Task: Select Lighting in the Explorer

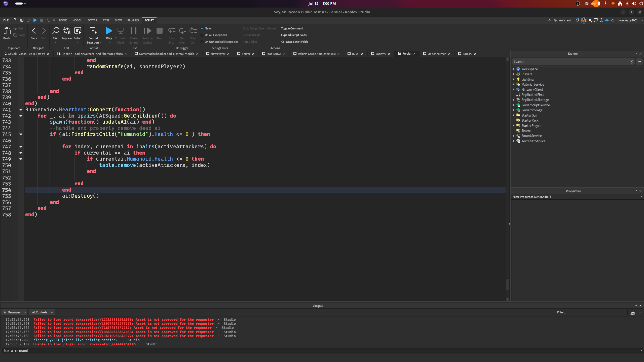Action: (x=527, y=79)
